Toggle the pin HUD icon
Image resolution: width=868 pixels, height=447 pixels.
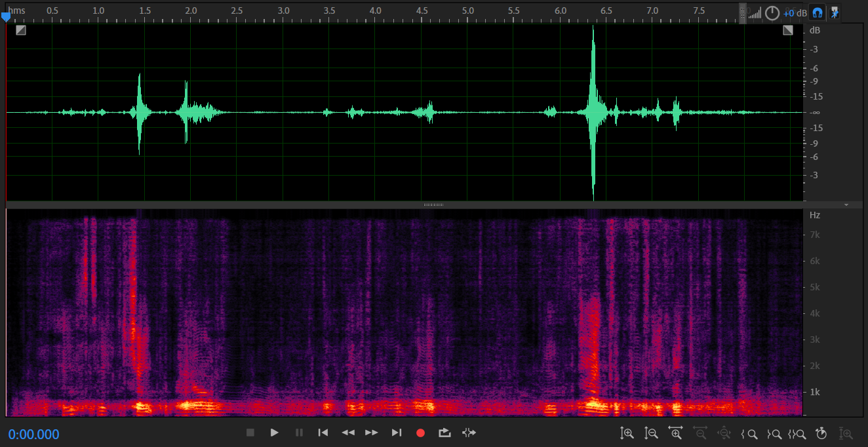[x=835, y=12]
